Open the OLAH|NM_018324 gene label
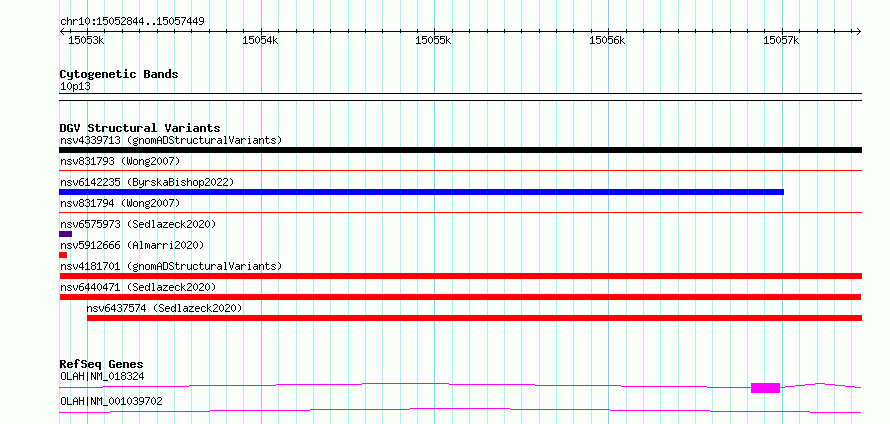Viewport: 890px width, 424px height. [102, 376]
